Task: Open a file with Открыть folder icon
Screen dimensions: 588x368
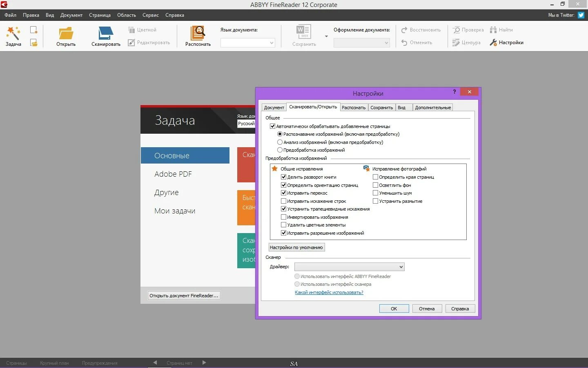Action: click(x=66, y=33)
